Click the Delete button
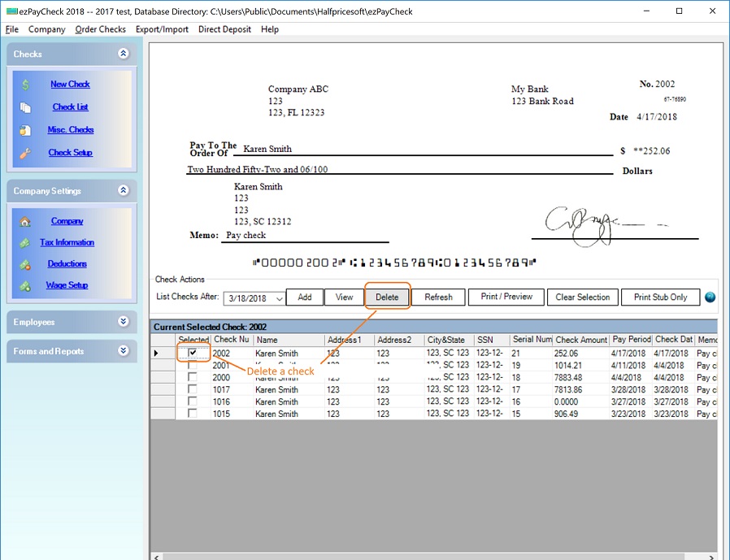This screenshot has height=560, width=730. pyautogui.click(x=387, y=297)
